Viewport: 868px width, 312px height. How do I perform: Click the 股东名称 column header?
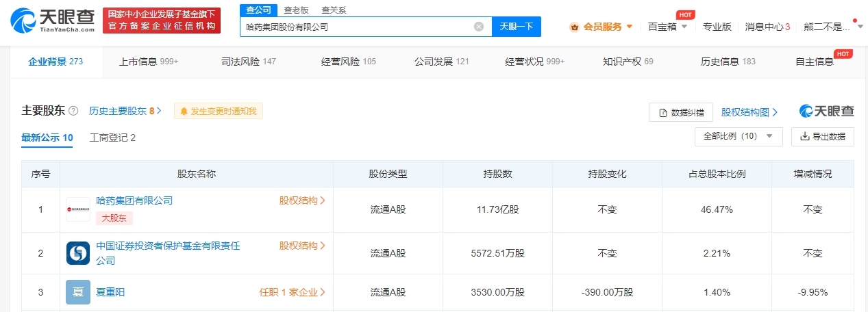pos(197,174)
